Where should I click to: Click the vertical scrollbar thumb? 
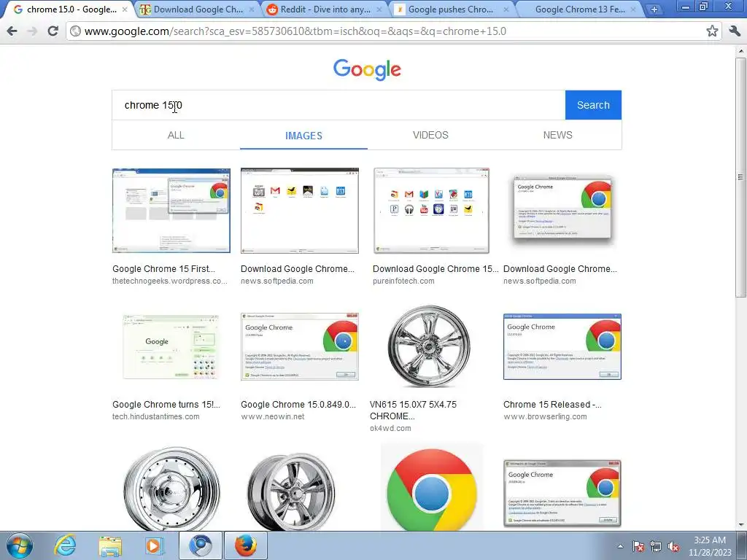pyautogui.click(x=740, y=177)
